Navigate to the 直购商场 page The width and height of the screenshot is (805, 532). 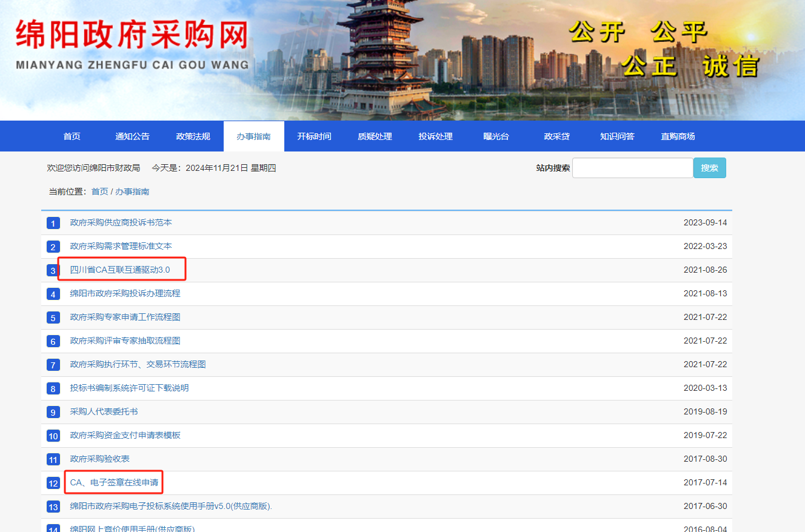[678, 136]
